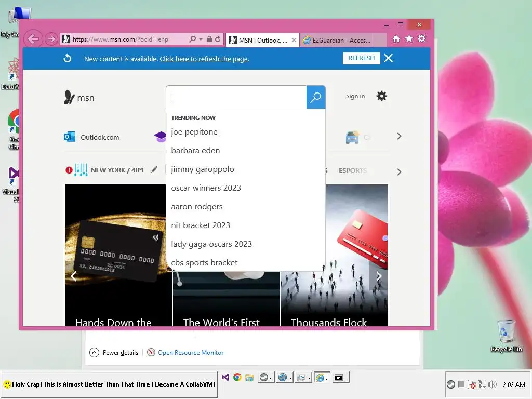Click the REFRESH button in the banner

pos(361,58)
